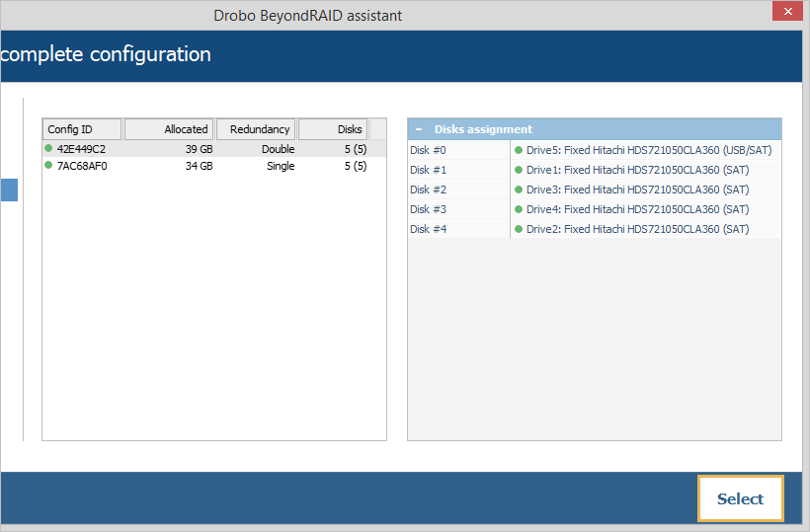
Task: Sort by the Allocated column header
Action: [x=169, y=129]
